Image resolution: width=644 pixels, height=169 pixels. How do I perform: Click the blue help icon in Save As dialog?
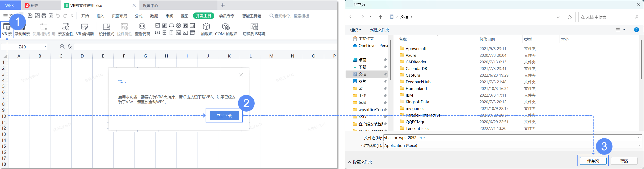click(636, 30)
